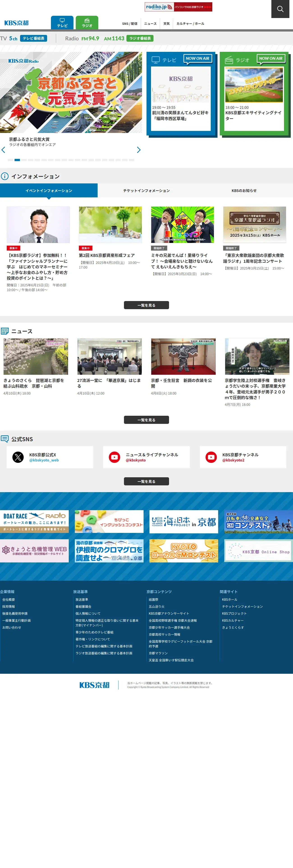Open ミキの兄弟でんぱ 里帰りライブ event

click(182, 241)
